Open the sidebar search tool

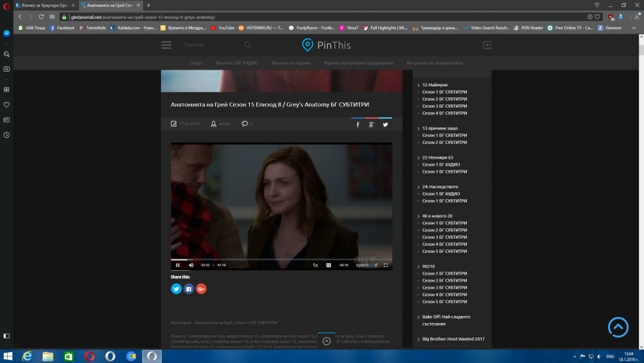pyautogui.click(x=6, y=54)
